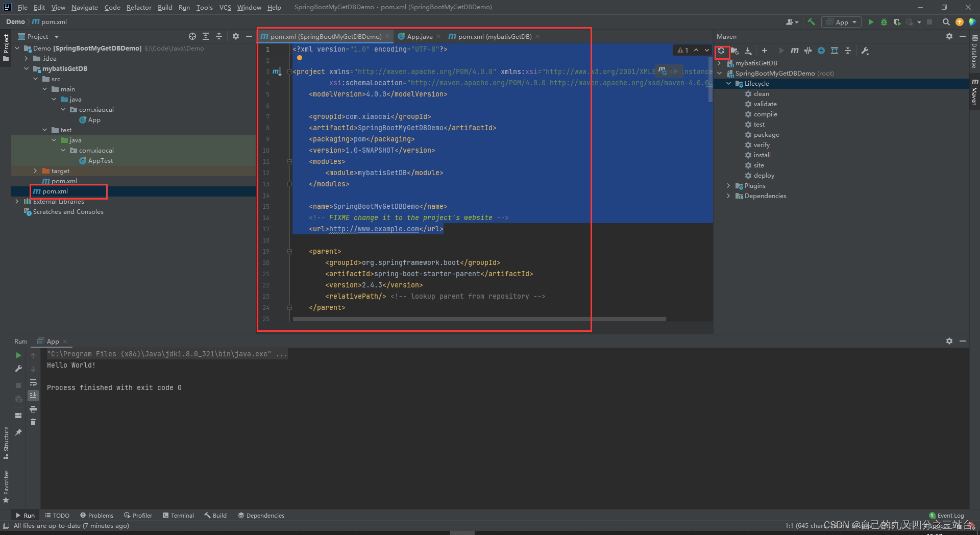Toggle Skip Tests mode in Maven
Viewport: 980px width, 535px height.
[821, 51]
